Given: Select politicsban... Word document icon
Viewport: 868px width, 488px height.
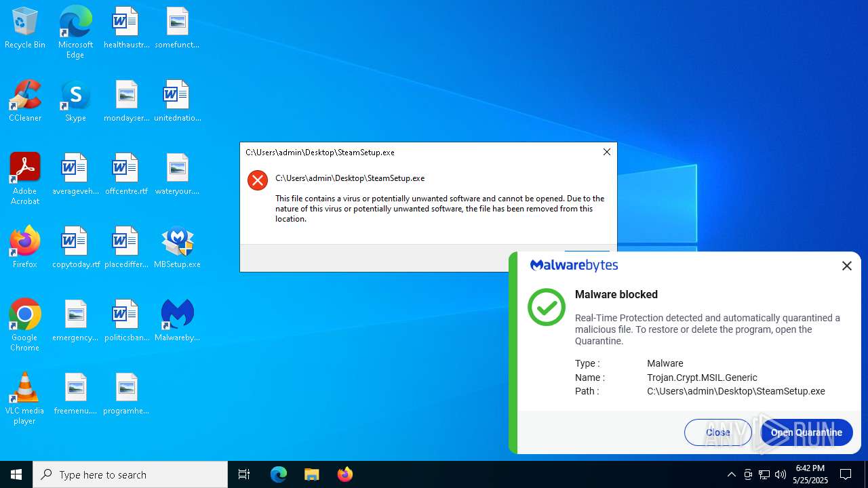Looking at the screenshot, I should click(126, 321).
